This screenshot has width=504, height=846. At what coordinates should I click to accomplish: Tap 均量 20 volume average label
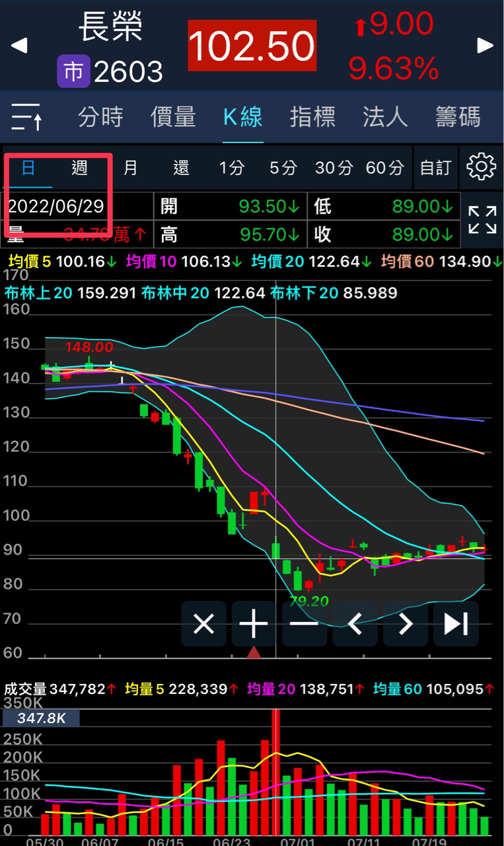pos(306,689)
